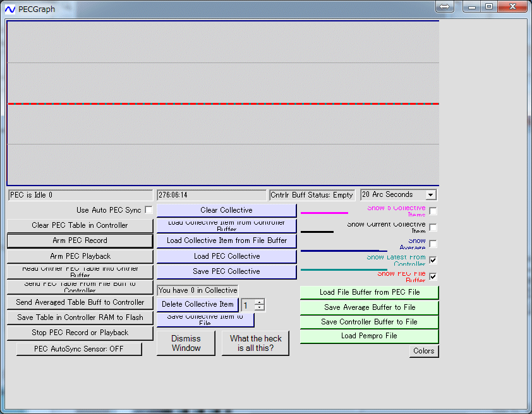Click the "You have 0 in Collective" text
The image size is (532, 414).
[x=198, y=290]
